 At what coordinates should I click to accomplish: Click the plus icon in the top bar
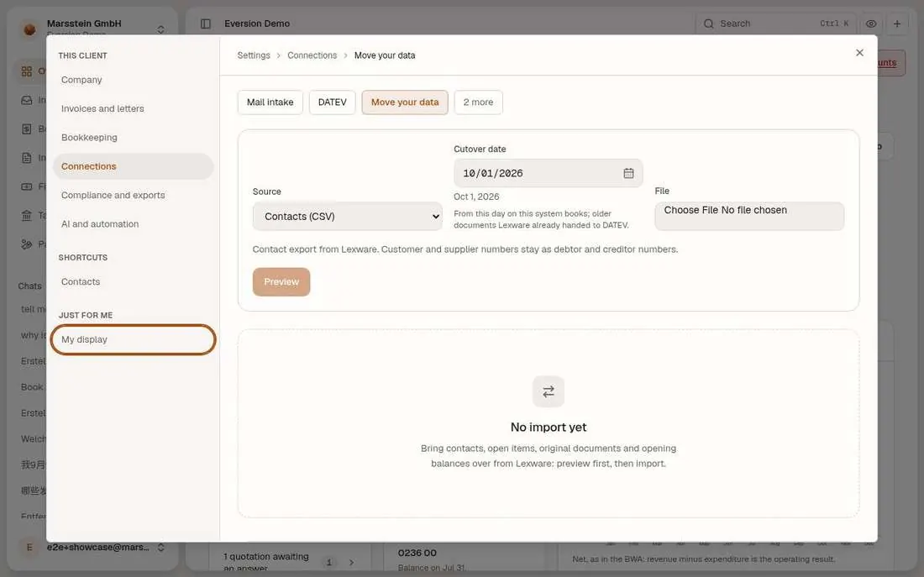coord(897,24)
